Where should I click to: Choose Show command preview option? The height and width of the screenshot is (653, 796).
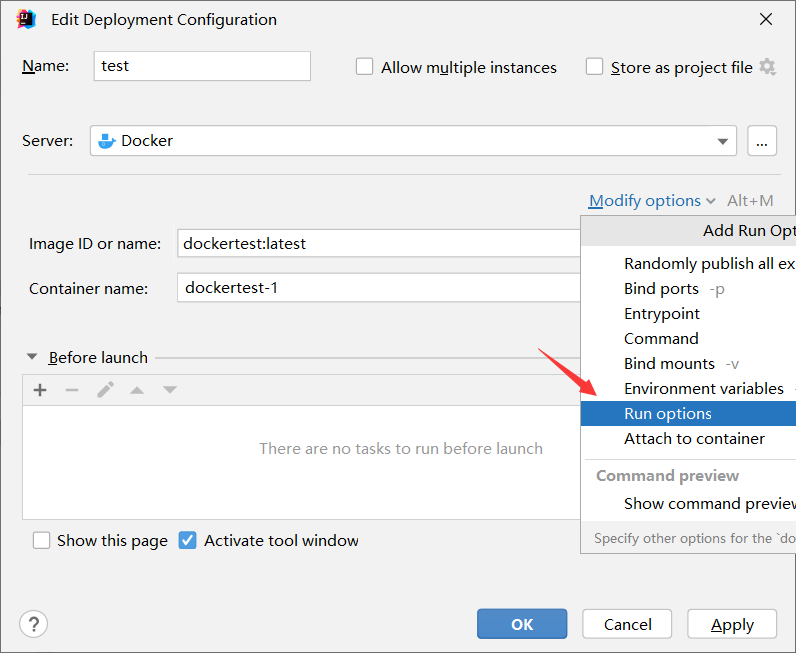pos(688,503)
